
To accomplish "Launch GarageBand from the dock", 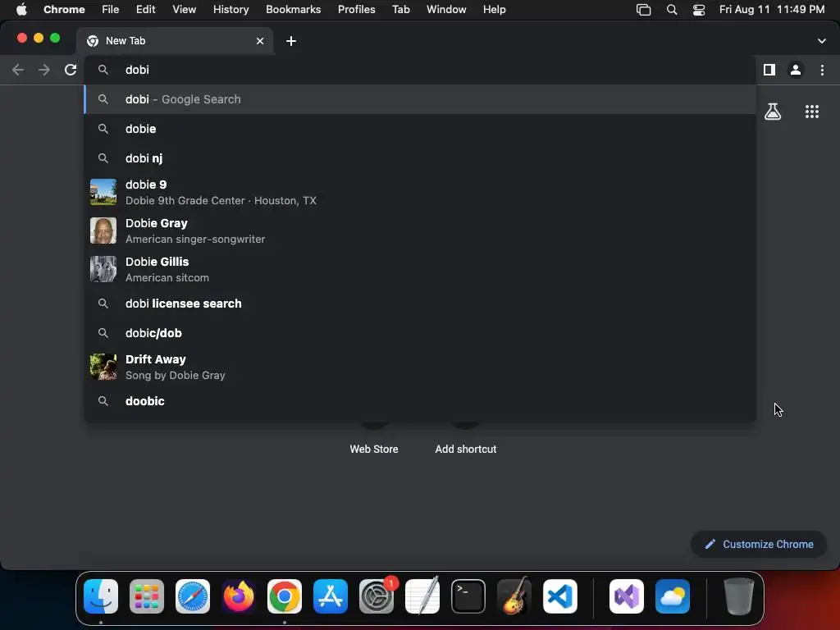I will [x=514, y=596].
